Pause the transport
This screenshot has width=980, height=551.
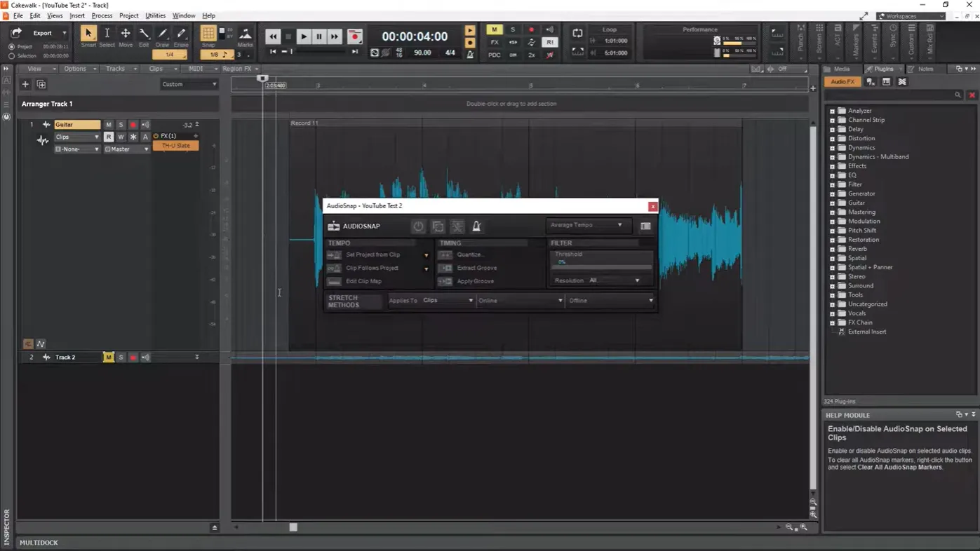click(x=318, y=36)
